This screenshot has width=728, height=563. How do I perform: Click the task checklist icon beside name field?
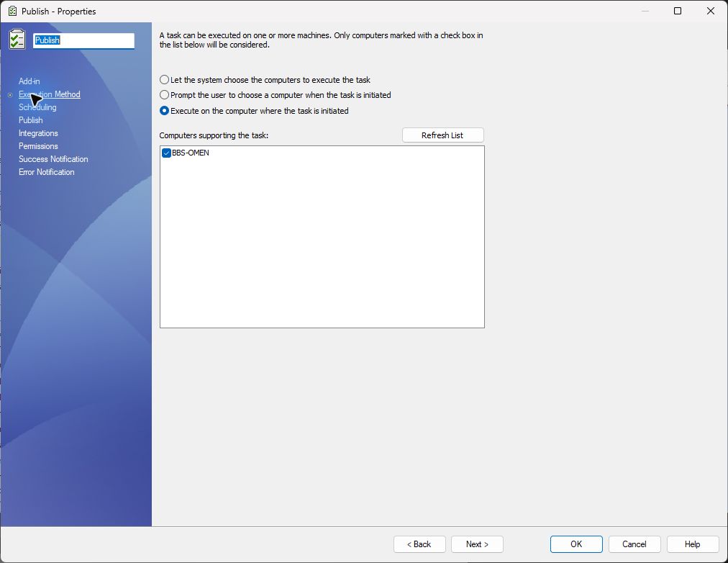[x=17, y=39]
